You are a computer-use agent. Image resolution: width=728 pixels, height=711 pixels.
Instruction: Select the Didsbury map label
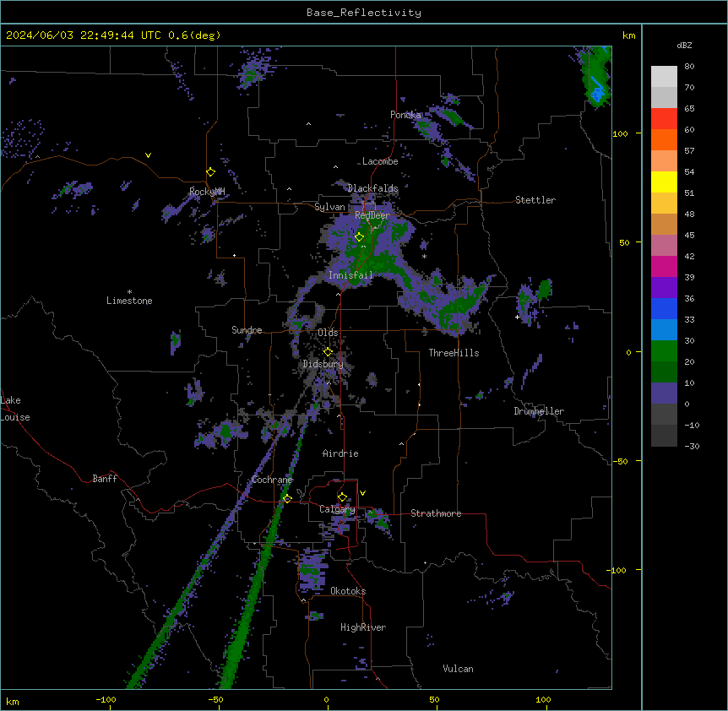323,364
